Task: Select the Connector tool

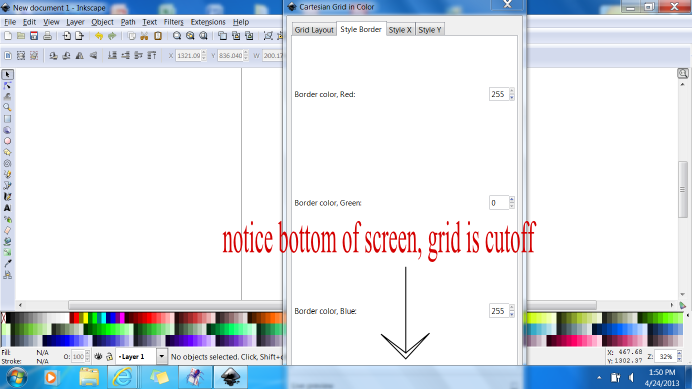Action: click(x=8, y=275)
